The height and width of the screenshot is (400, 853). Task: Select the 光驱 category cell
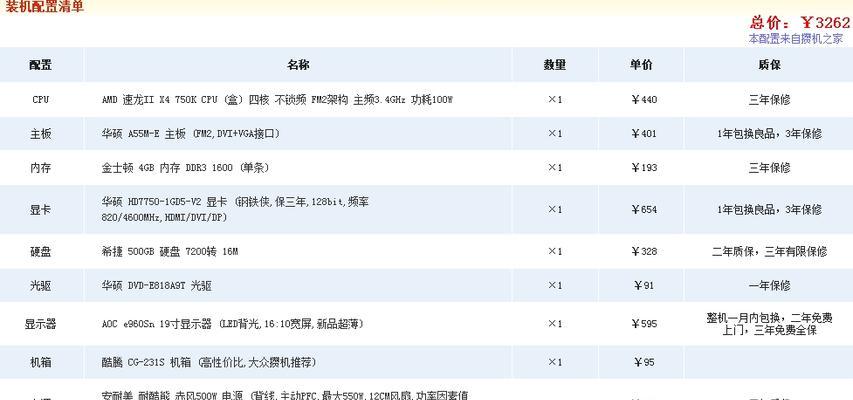pos(41,285)
